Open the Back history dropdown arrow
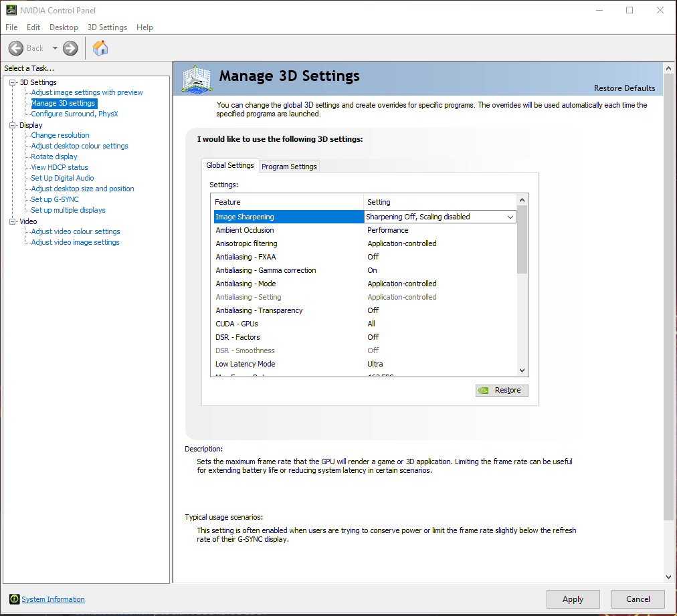 55,48
